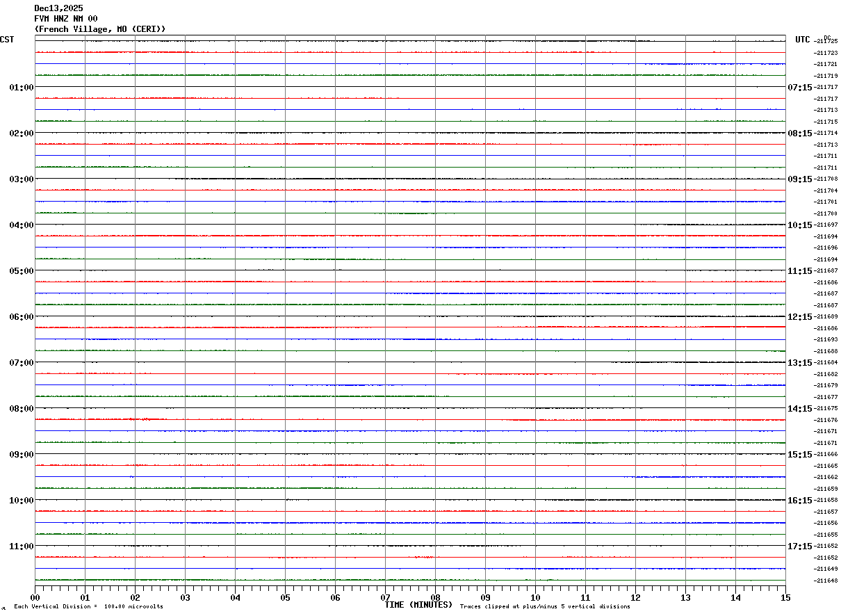The width and height of the screenshot is (841, 616).
Task: Click the CST timezone label
Action: point(7,40)
